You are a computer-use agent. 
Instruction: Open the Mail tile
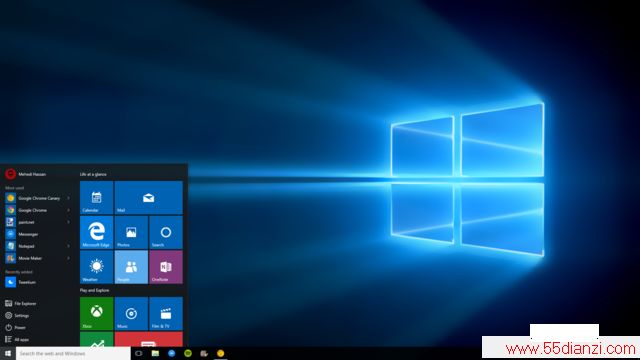point(149,198)
